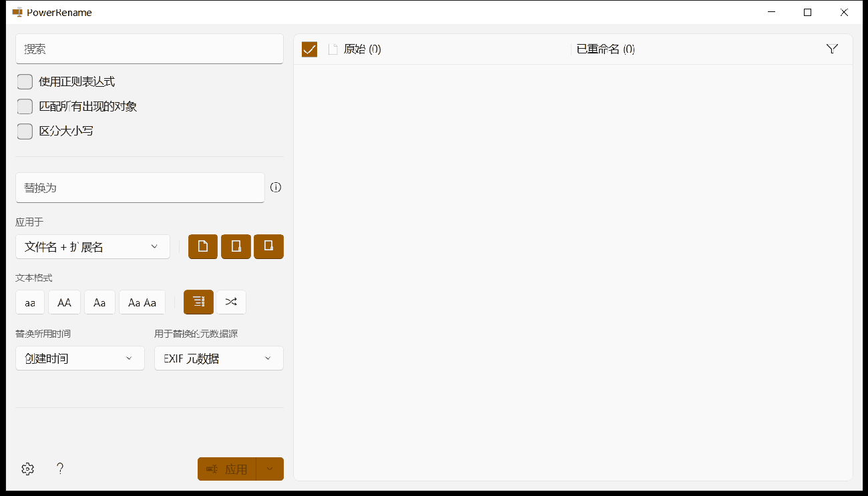Image resolution: width=868 pixels, height=496 pixels.
Task: Focus the 搜索 search field
Action: tap(150, 49)
